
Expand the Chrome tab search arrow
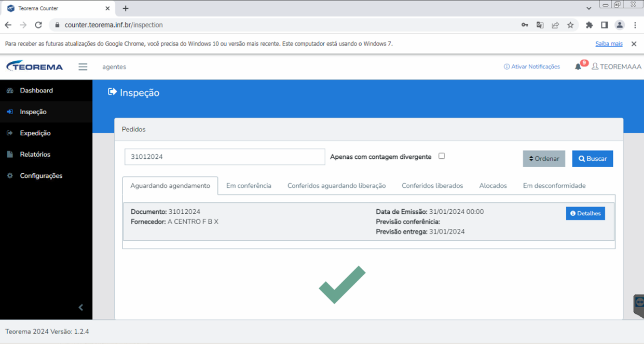click(x=588, y=8)
